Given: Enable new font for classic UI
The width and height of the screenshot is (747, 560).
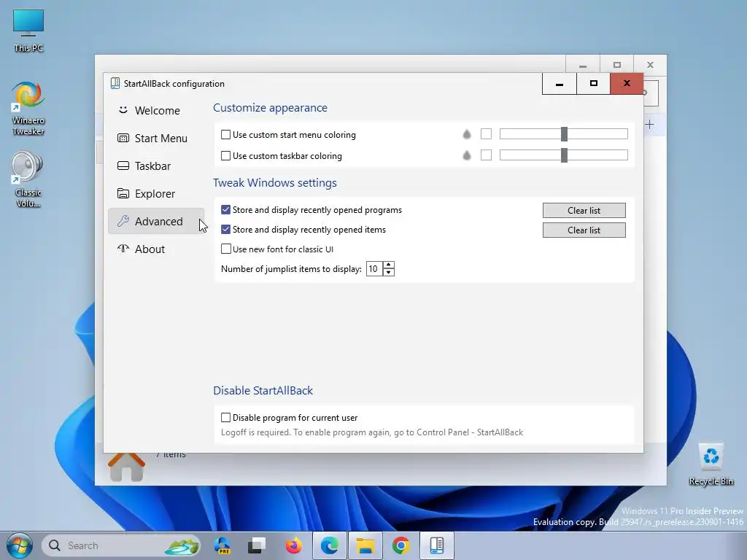Looking at the screenshot, I should (226, 249).
